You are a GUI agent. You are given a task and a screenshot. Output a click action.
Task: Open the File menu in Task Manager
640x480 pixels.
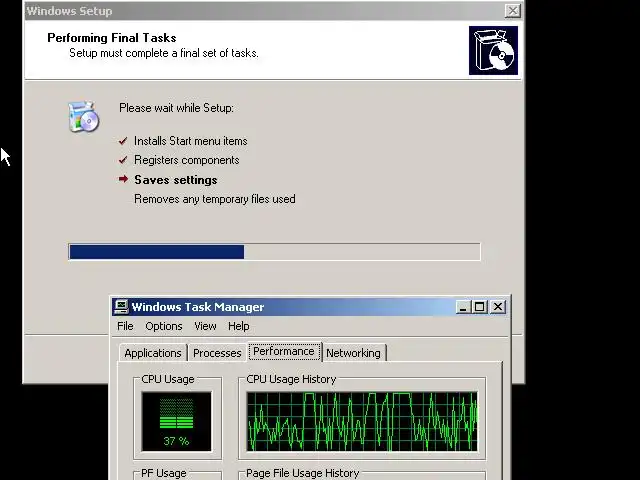point(125,326)
